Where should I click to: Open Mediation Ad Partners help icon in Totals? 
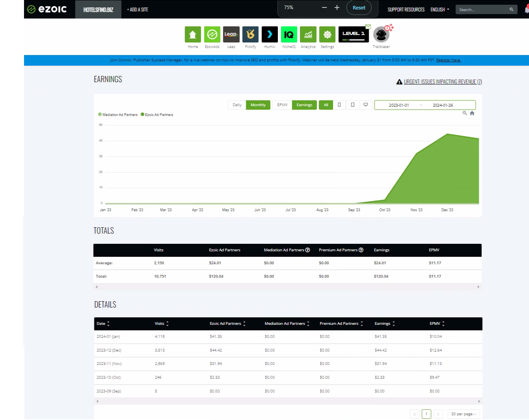(308, 250)
